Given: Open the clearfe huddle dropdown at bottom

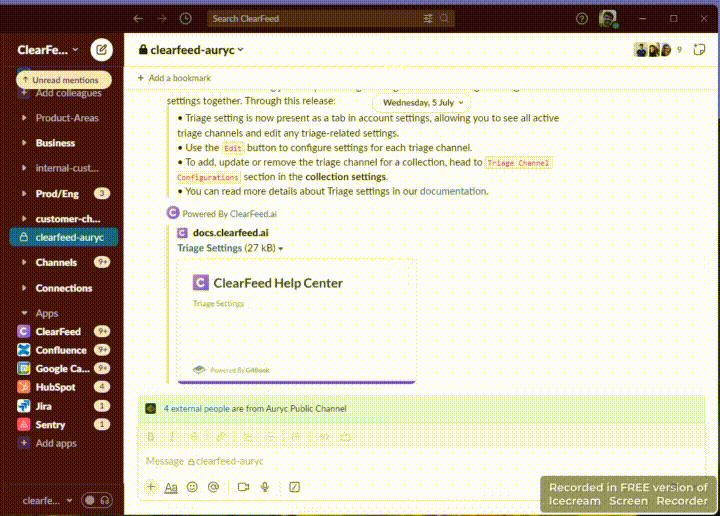Looking at the screenshot, I should point(47,500).
